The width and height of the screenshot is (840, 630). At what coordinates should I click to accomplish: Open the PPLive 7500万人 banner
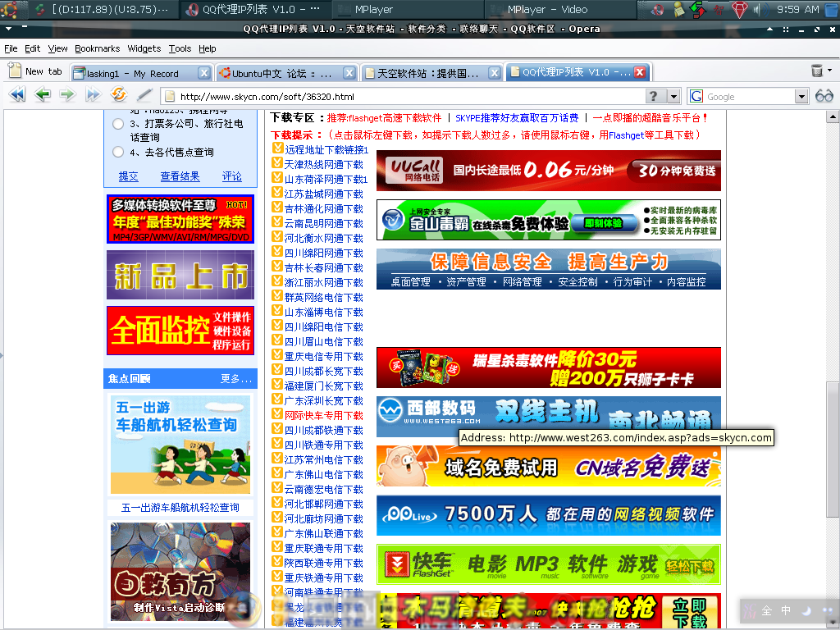(x=549, y=515)
